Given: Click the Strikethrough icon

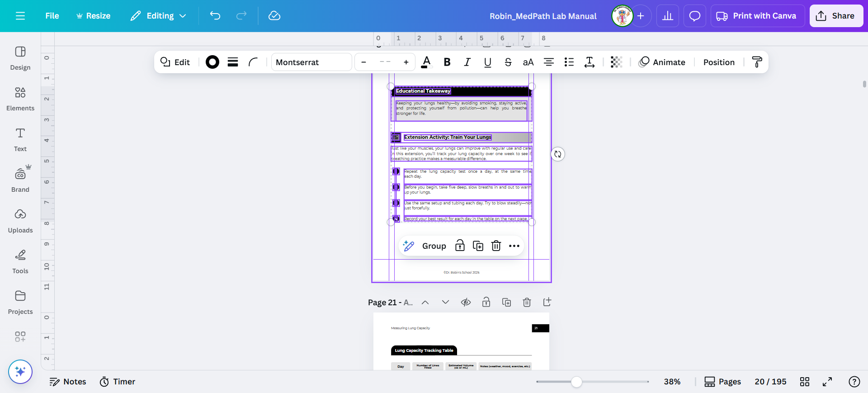Looking at the screenshot, I should coord(508,62).
